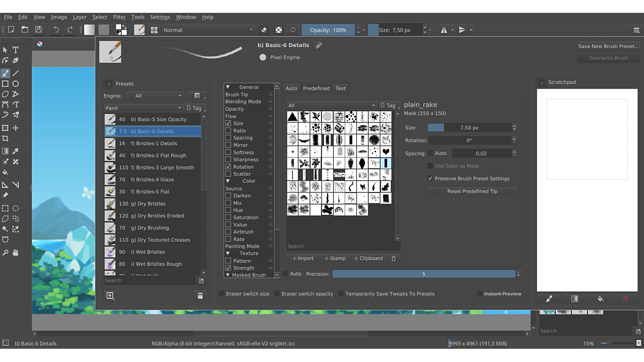The width and height of the screenshot is (644, 362).
Task: Open the Paint tag filter dropdown
Action: click(x=143, y=108)
